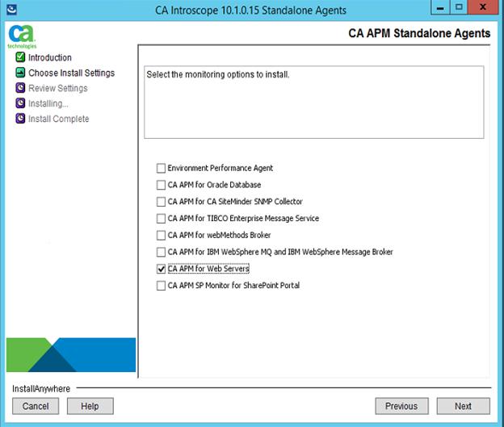Click the CA technologies logo
Viewport: 504px width, 427px height.
22,36
